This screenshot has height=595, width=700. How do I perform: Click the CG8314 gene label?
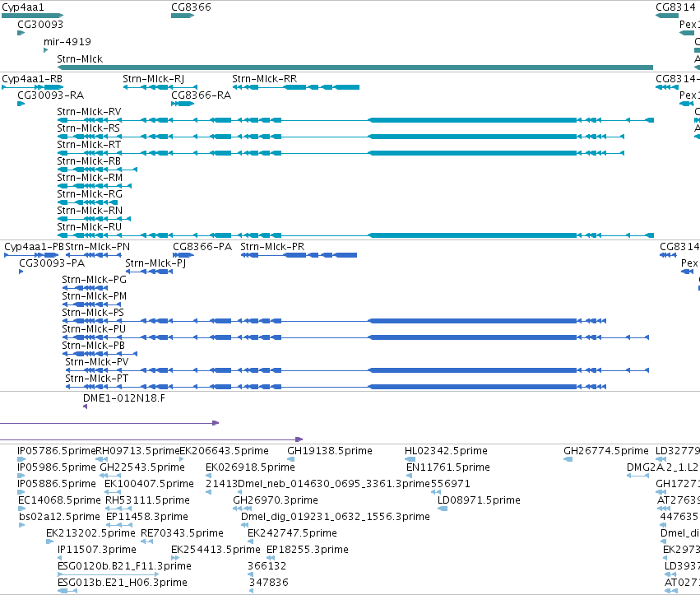click(675, 7)
